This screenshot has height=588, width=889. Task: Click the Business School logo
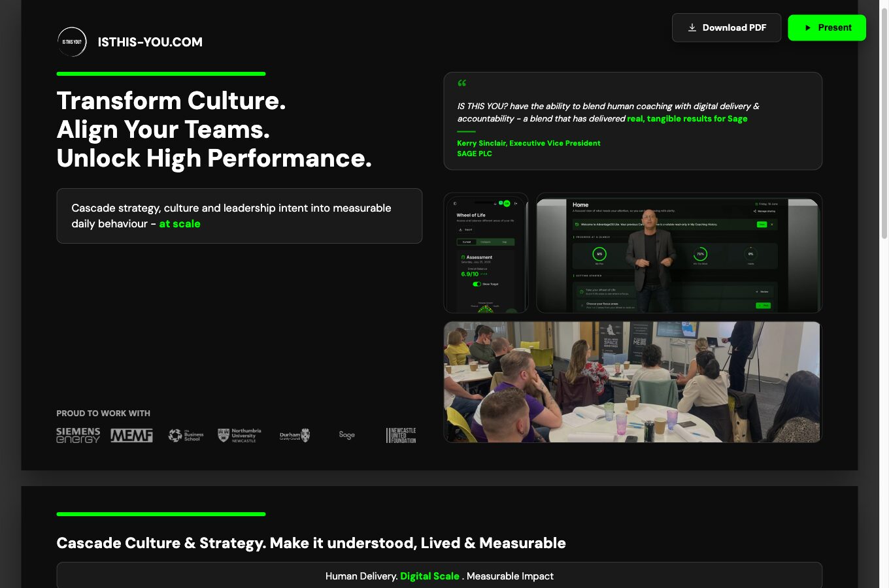[186, 435]
